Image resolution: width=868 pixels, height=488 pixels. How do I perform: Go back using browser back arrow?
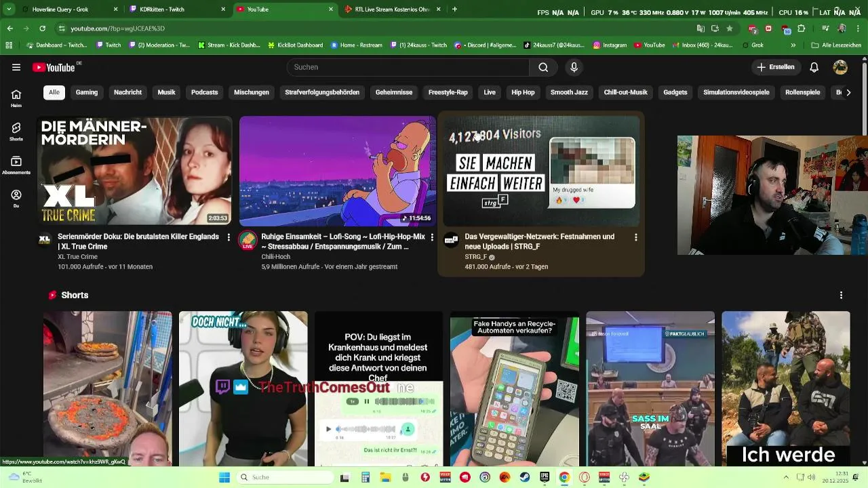point(9,28)
